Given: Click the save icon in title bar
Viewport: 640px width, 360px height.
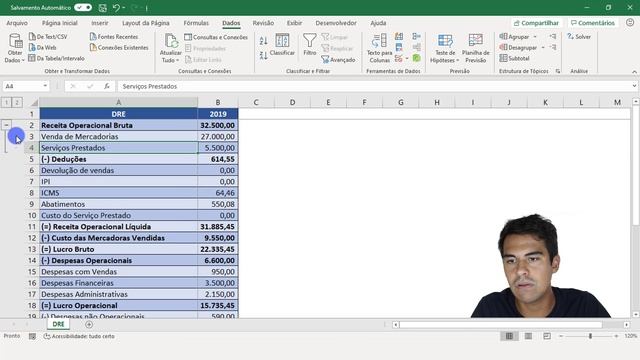Looking at the screenshot, I should click(x=102, y=8).
